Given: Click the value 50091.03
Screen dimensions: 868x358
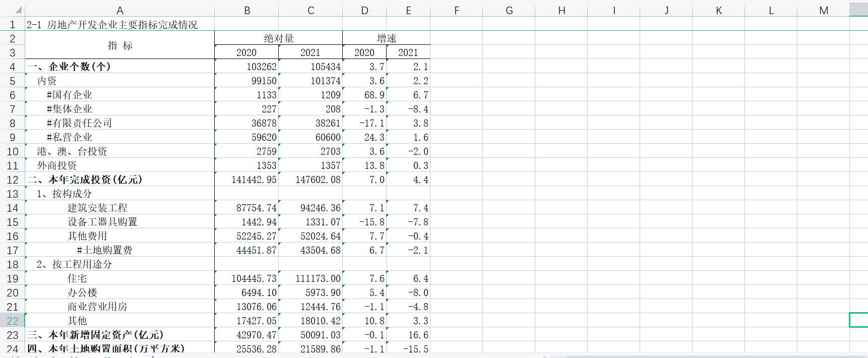Looking at the screenshot, I should 321,335.
